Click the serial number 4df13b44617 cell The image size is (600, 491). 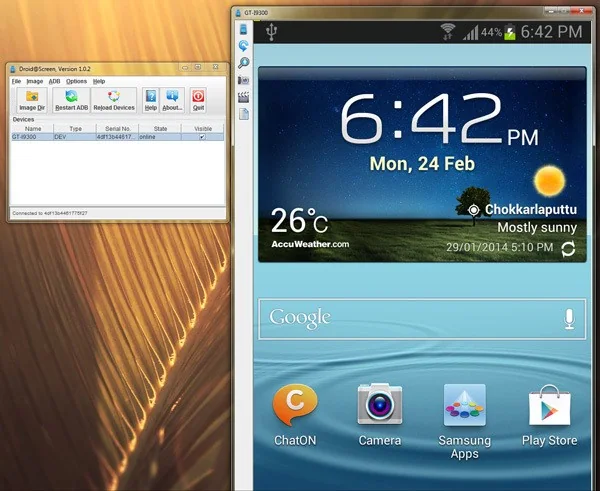[x=117, y=137]
